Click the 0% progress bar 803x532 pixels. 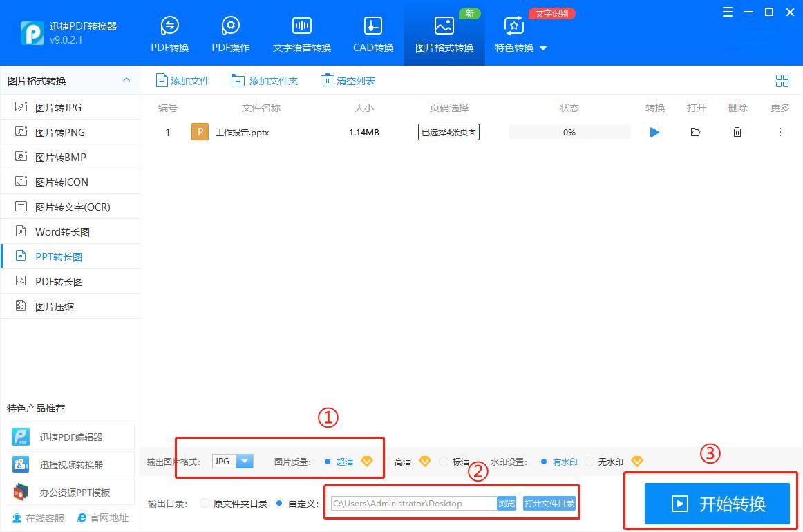[569, 132]
